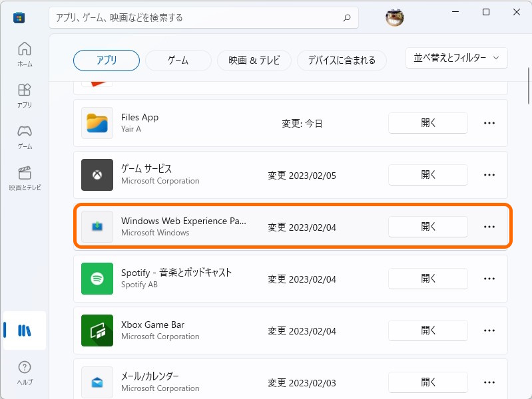Screen dimensions: 532x399
Task: Open the Games controller sidebar icon
Action: pos(25,137)
